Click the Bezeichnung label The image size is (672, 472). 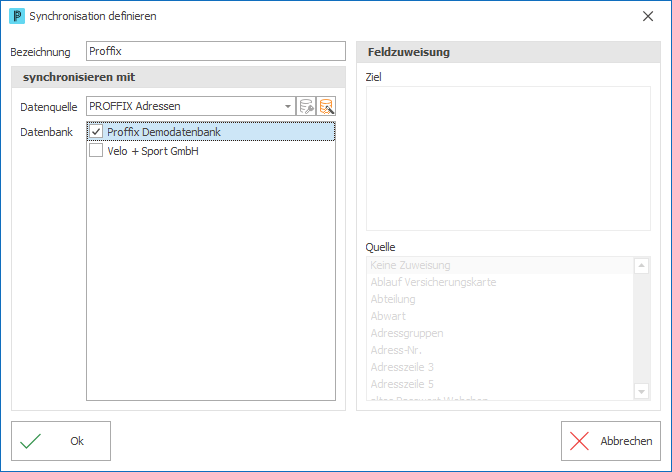click(x=40, y=52)
